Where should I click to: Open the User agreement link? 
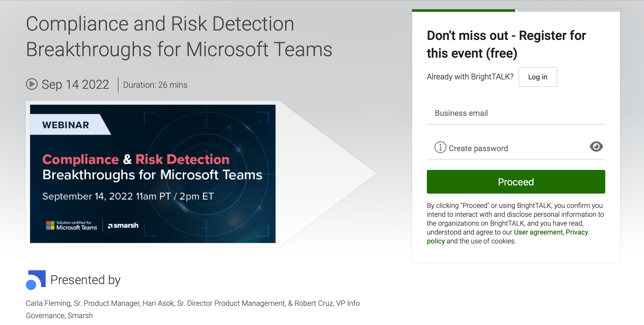tap(538, 232)
